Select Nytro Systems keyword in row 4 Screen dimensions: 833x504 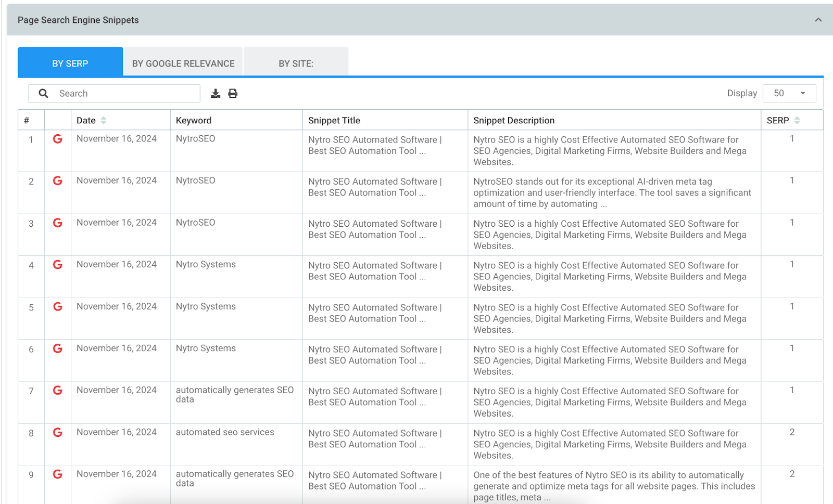tap(206, 264)
